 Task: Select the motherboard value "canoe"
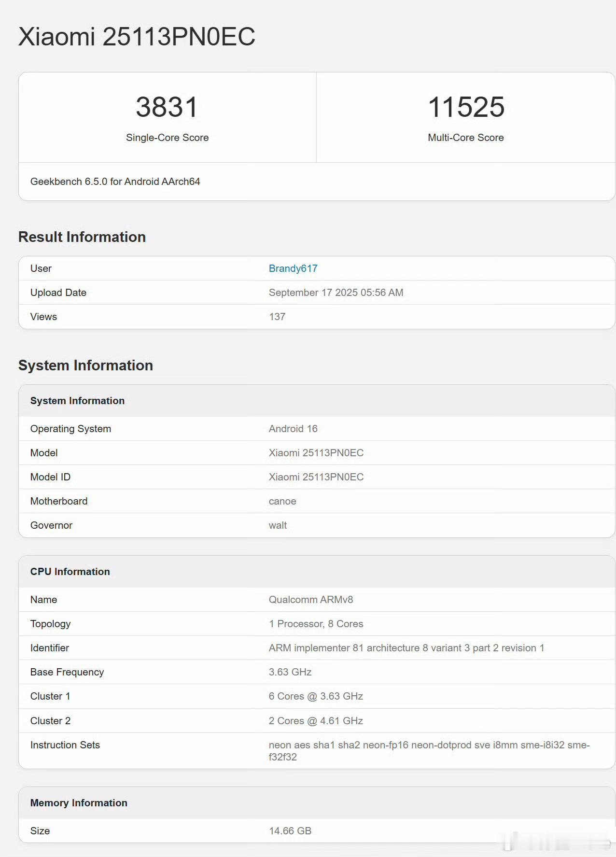(x=282, y=501)
